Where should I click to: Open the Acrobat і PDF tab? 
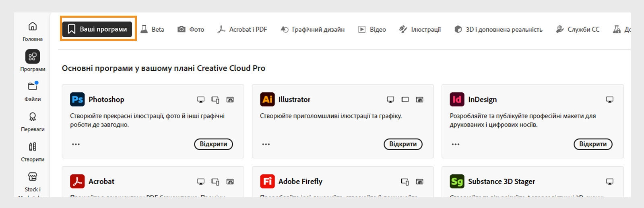(x=242, y=29)
